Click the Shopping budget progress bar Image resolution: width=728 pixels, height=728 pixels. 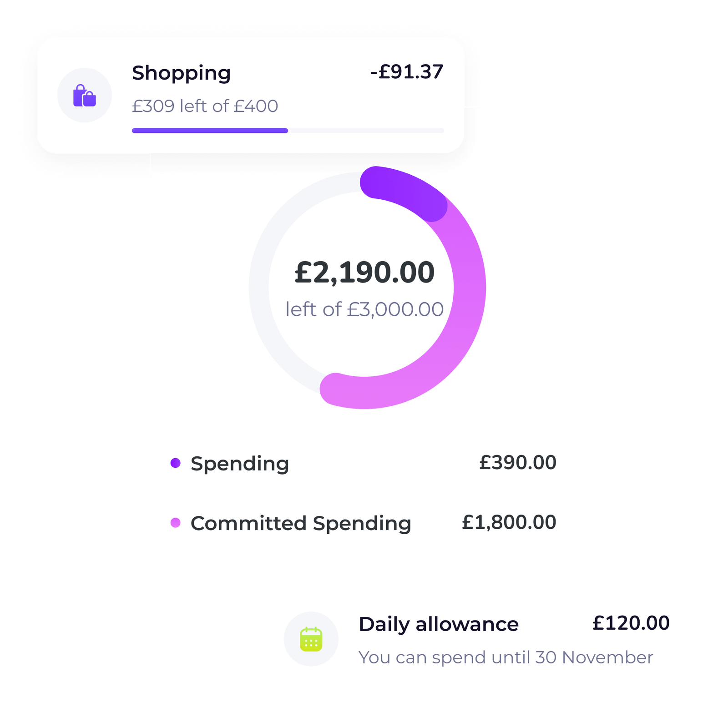tap(287, 131)
